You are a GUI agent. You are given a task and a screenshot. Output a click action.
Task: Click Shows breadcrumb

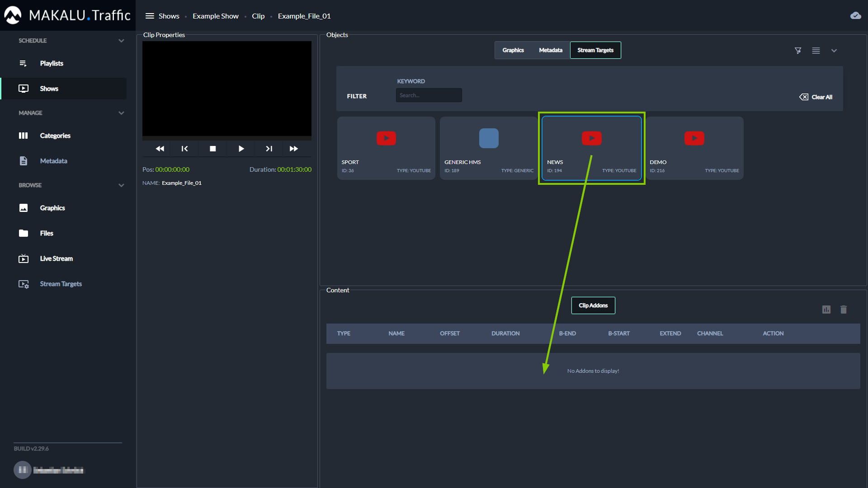(x=169, y=16)
